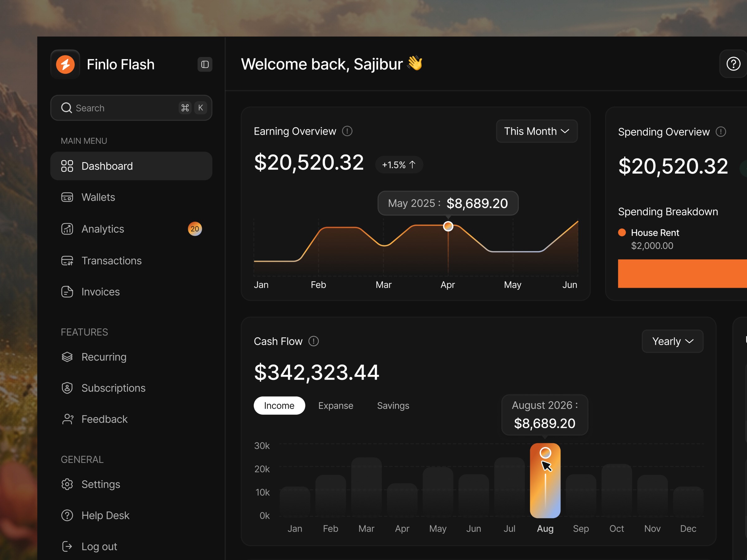Click Spending Overview info icon
This screenshot has height=560, width=747.
pos(721,132)
